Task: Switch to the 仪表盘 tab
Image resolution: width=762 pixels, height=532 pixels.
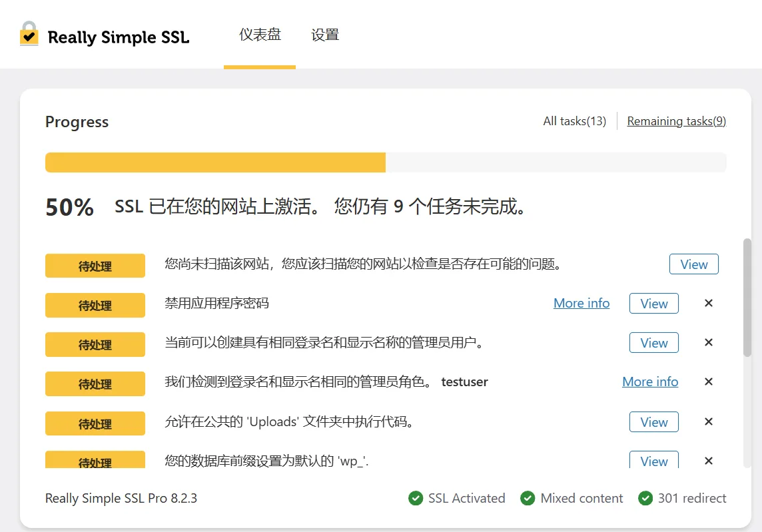Action: click(260, 35)
